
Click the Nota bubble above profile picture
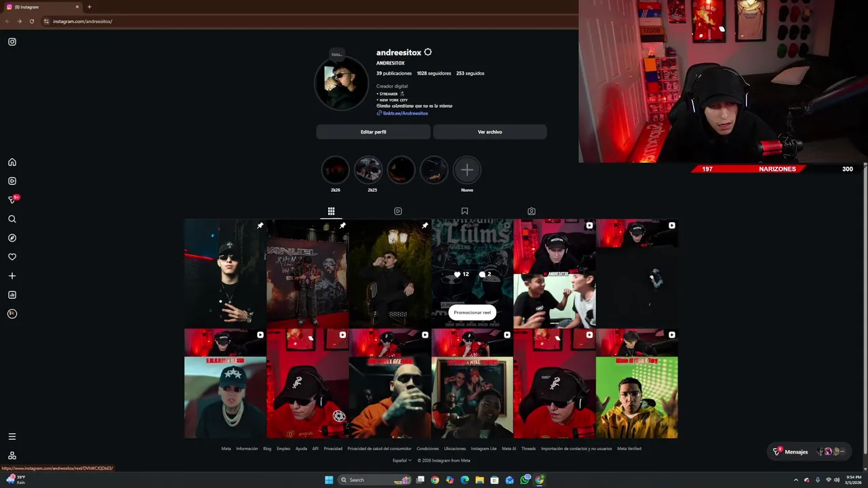click(x=336, y=54)
